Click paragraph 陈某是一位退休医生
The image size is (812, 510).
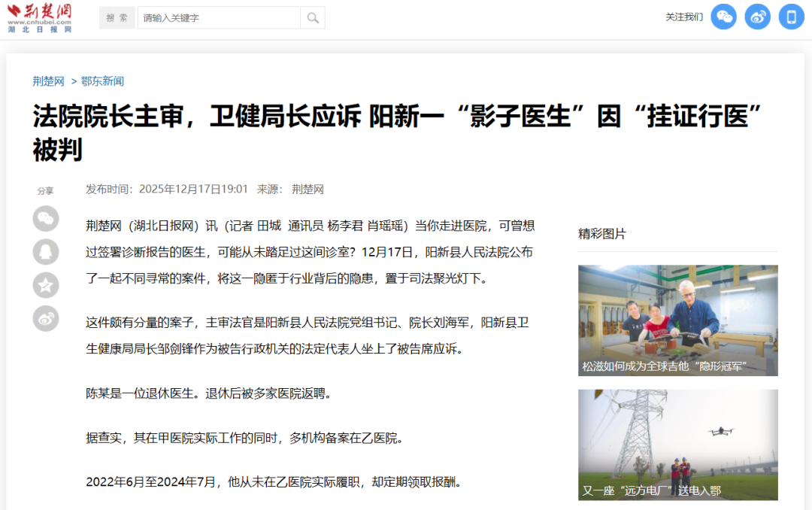point(209,393)
